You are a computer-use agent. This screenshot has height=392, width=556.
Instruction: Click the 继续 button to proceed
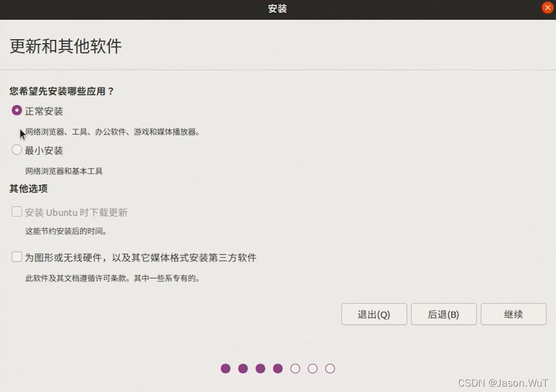click(513, 314)
